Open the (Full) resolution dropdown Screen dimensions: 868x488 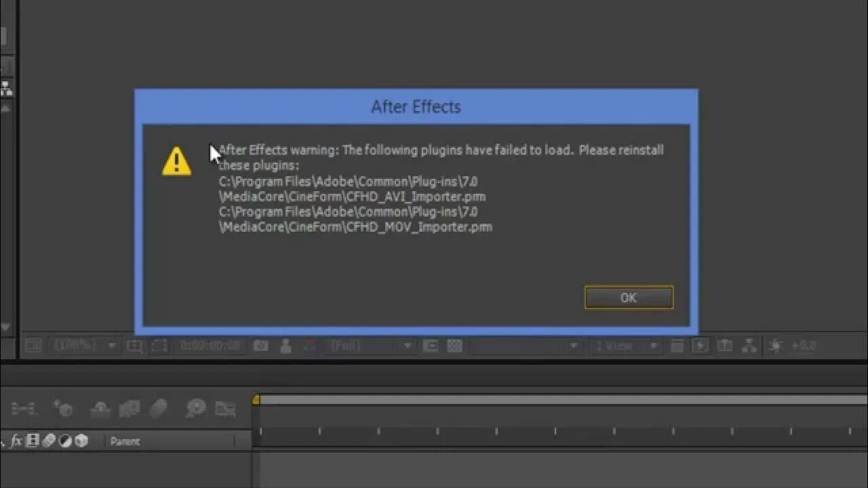click(370, 346)
